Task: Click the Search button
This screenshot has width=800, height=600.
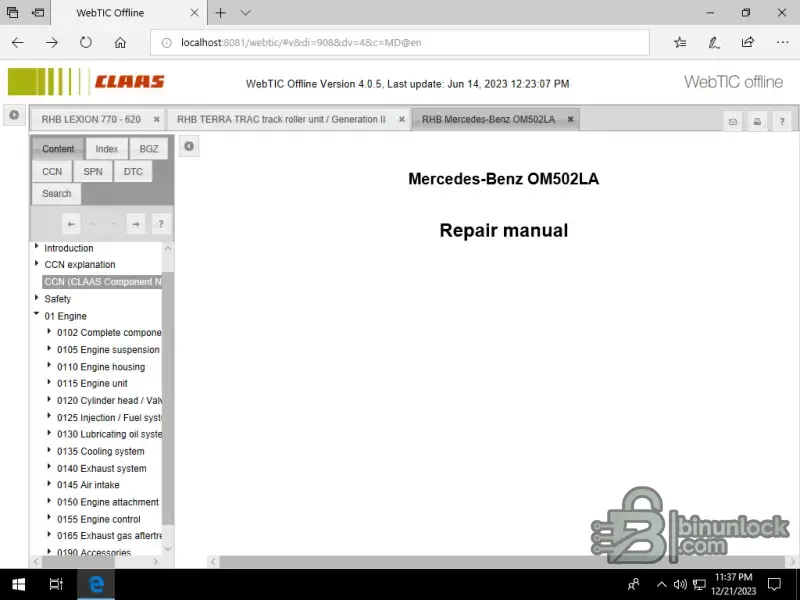Action: (57, 194)
